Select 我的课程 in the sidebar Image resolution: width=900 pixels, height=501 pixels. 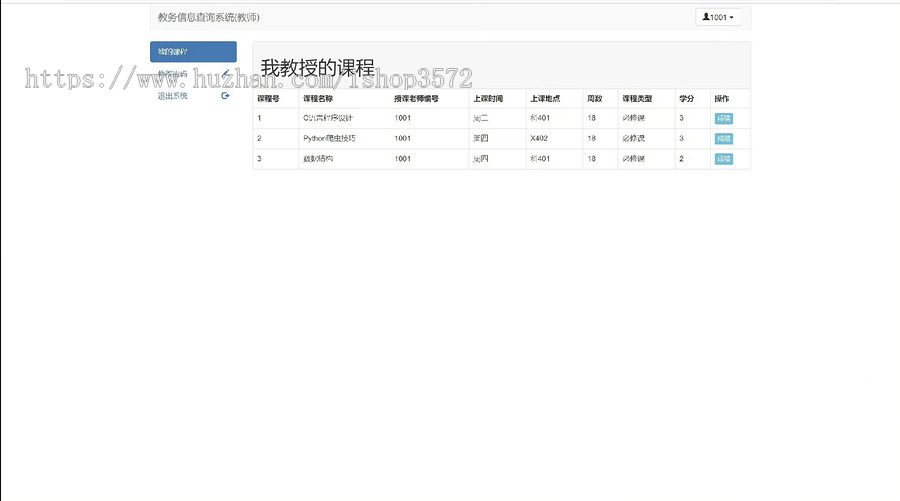pos(193,52)
